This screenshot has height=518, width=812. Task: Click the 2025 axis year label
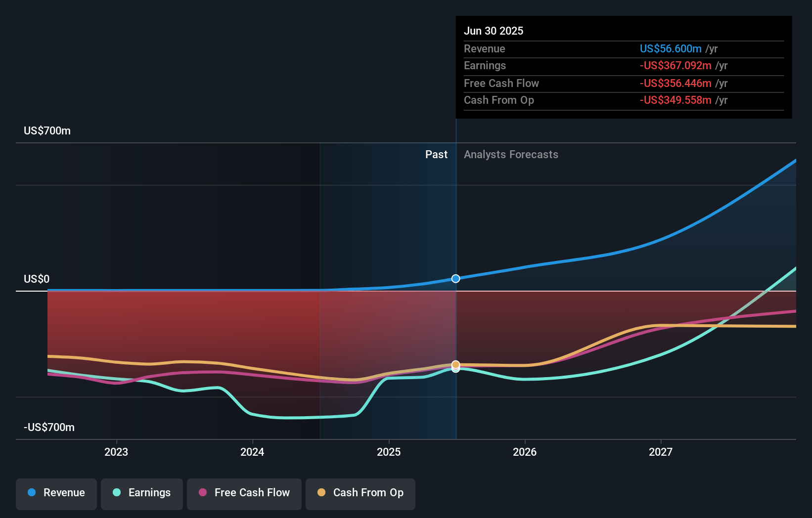click(389, 451)
